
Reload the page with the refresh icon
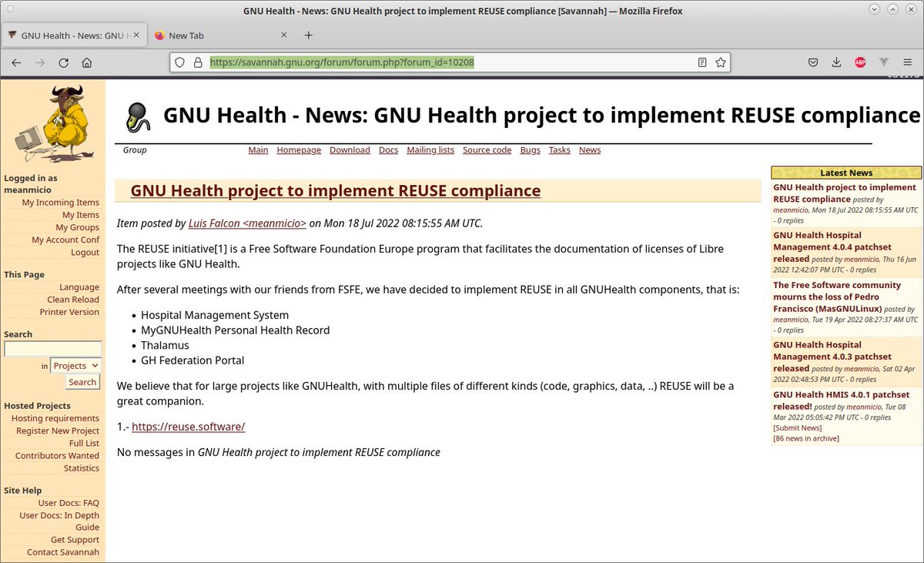point(63,62)
